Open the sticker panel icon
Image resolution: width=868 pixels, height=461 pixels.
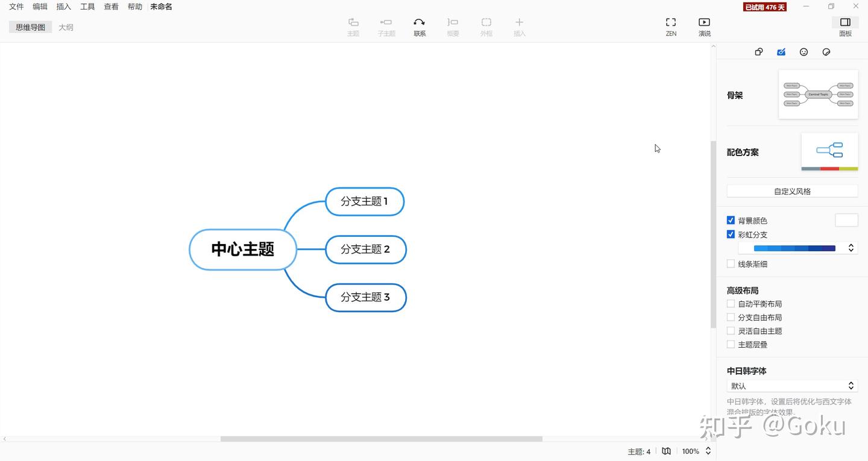coord(826,52)
